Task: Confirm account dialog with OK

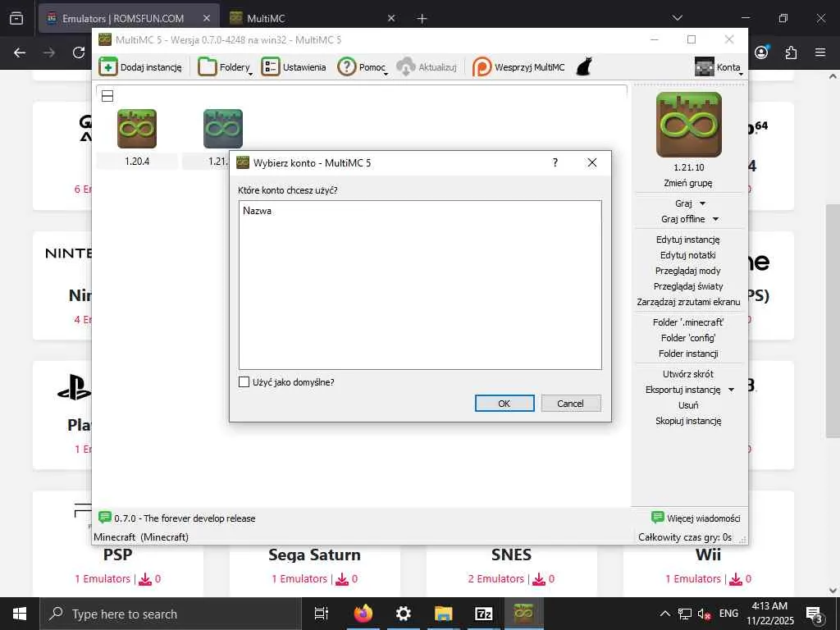Action: (504, 404)
